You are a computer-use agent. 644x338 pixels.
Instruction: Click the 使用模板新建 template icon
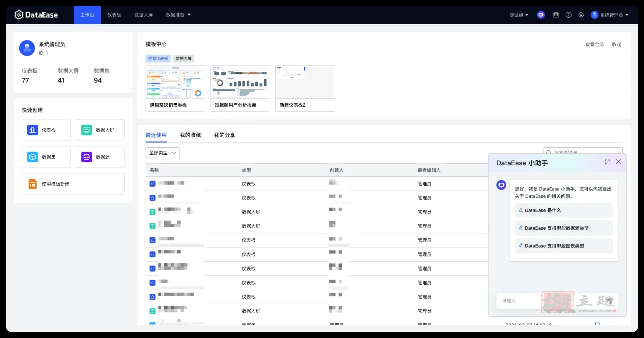pyautogui.click(x=32, y=184)
